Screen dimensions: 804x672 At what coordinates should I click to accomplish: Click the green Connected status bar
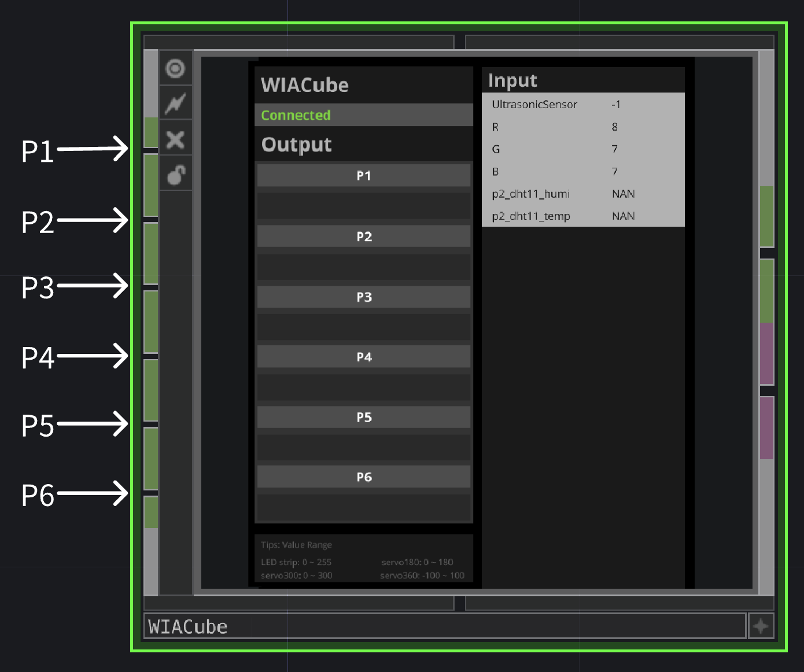coord(364,115)
